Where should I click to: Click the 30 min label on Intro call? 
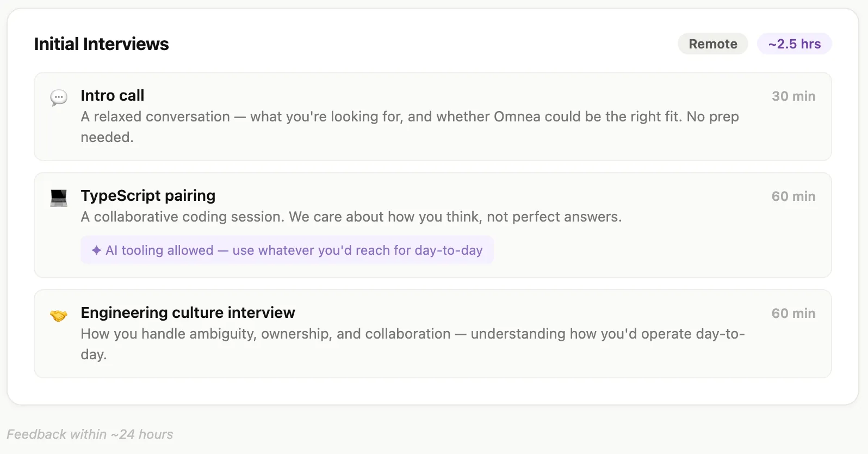(793, 96)
